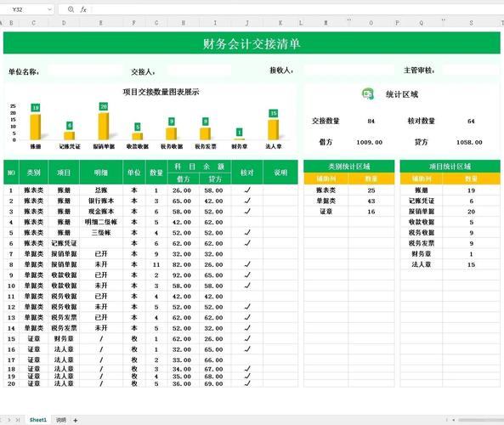Select column Q header
The image size is (504, 425).
(x=422, y=23)
